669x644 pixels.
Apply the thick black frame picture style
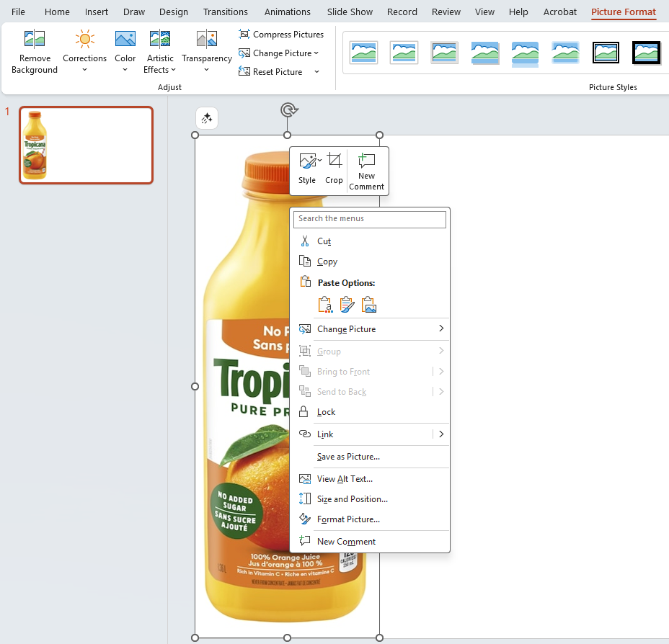tap(646, 53)
